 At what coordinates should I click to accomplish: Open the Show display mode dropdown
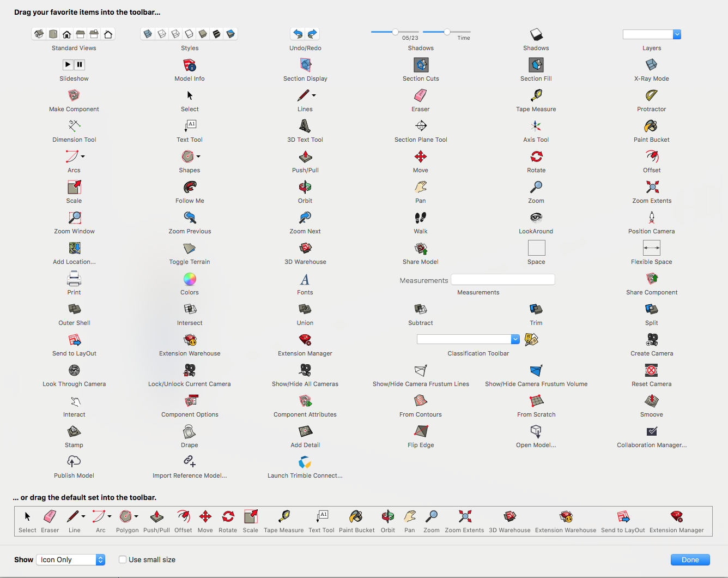(70, 559)
